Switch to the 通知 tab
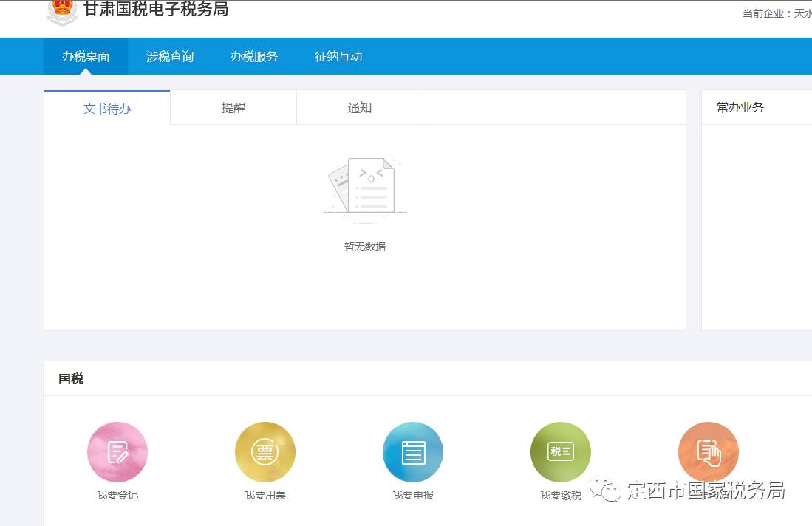The image size is (812, 526). pos(359,107)
